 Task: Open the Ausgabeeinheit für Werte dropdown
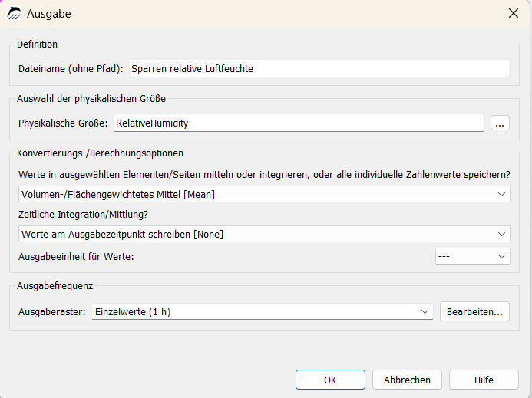(472, 256)
